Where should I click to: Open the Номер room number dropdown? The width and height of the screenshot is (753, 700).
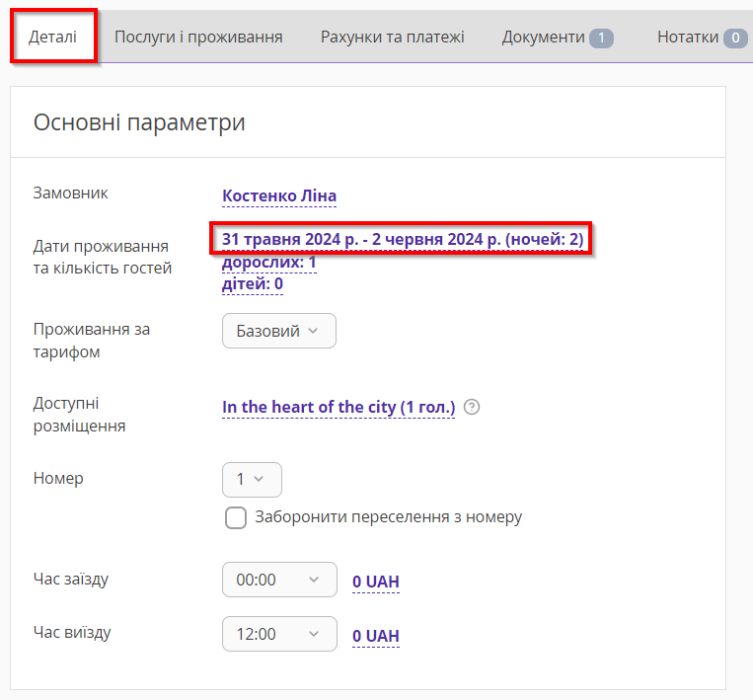coord(252,480)
